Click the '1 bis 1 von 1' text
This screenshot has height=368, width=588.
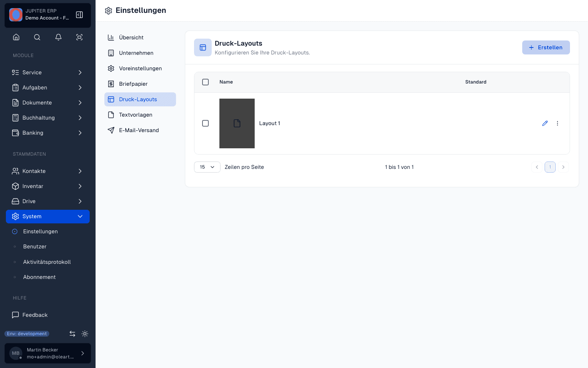[399, 167]
